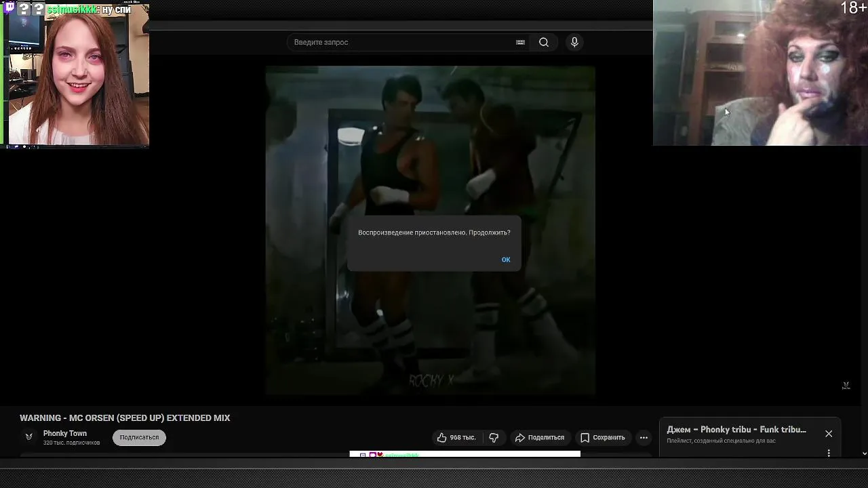Open the Phonky Town channel name link
This screenshot has height=488, width=868.
[x=65, y=434]
